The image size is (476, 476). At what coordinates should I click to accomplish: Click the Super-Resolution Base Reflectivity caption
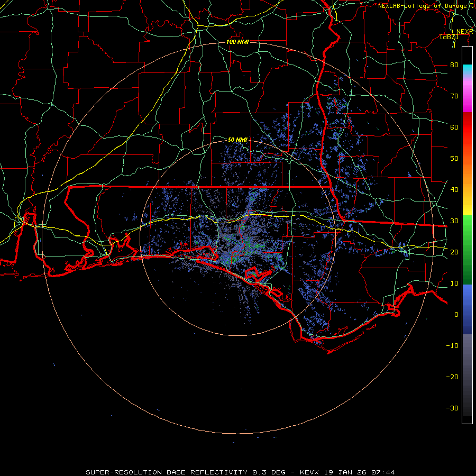[240, 472]
